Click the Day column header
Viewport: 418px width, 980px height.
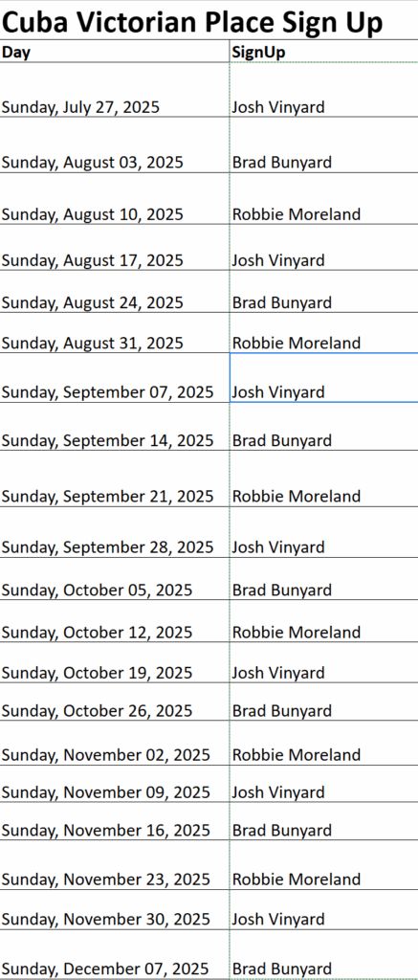[115, 52]
